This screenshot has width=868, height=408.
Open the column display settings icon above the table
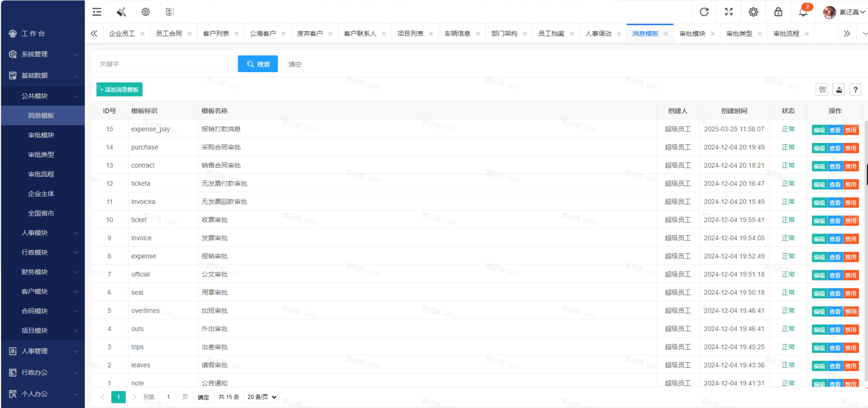pos(822,89)
